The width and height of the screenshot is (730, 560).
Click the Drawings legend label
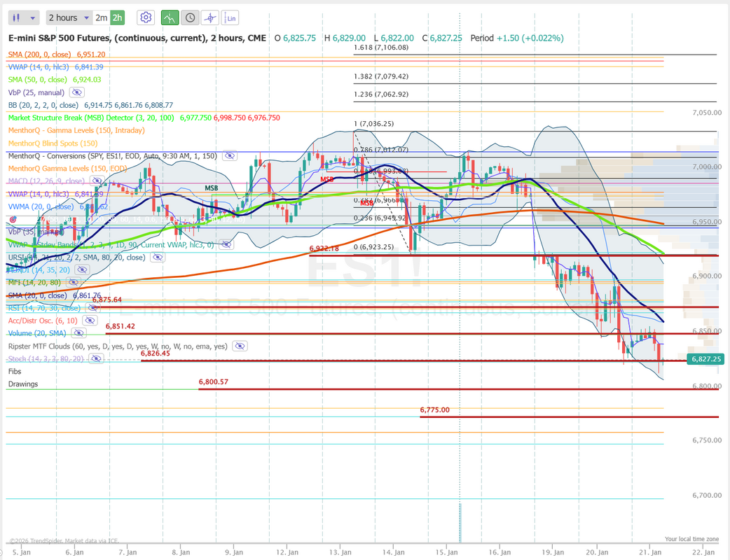point(23,384)
